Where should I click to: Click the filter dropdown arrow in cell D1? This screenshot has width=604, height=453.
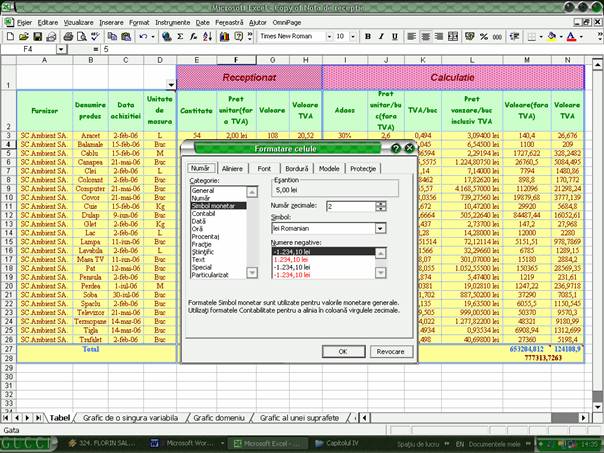(x=171, y=84)
